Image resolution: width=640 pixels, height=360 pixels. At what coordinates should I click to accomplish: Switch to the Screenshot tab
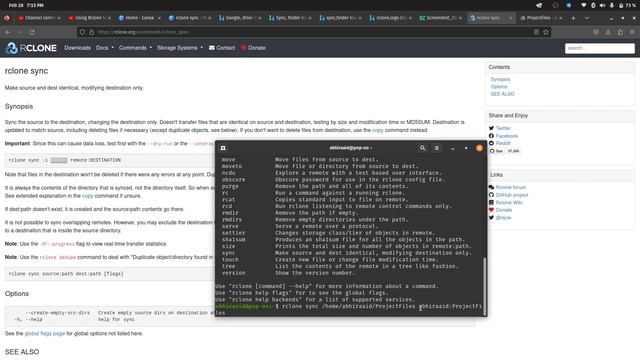(441, 18)
